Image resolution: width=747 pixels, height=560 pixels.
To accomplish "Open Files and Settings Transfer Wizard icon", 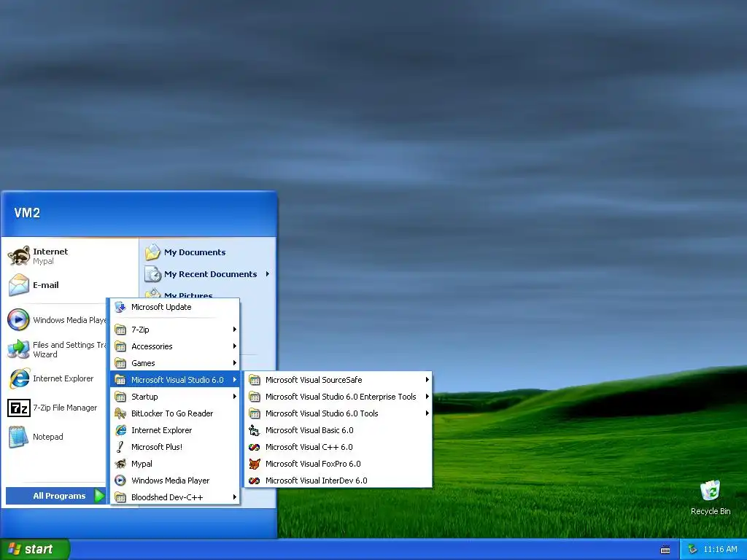I will click(19, 349).
